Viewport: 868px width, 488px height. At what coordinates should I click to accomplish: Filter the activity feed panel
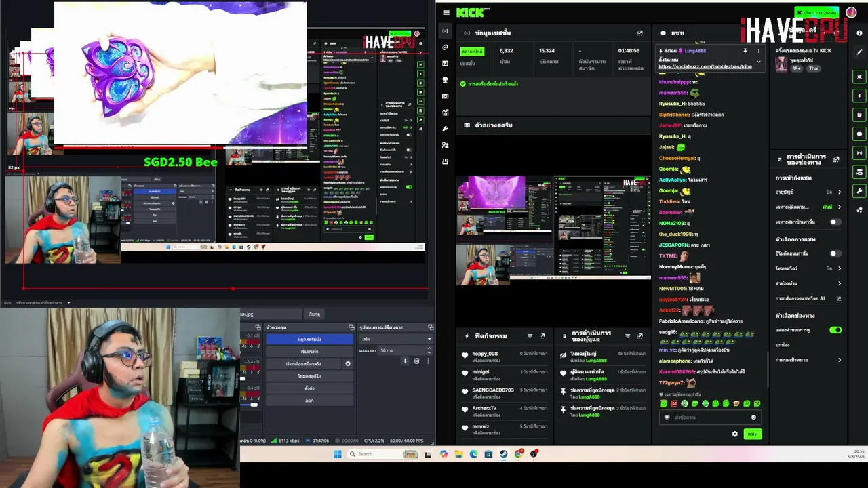click(530, 336)
